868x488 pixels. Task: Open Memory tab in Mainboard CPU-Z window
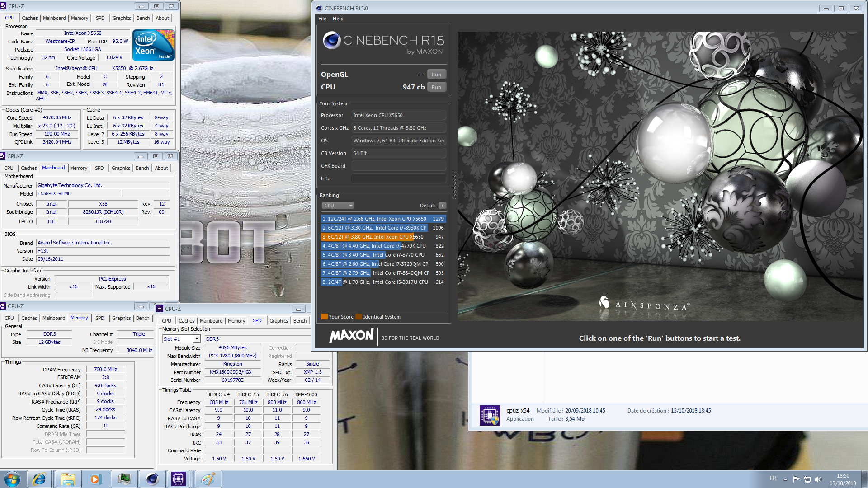click(x=79, y=168)
